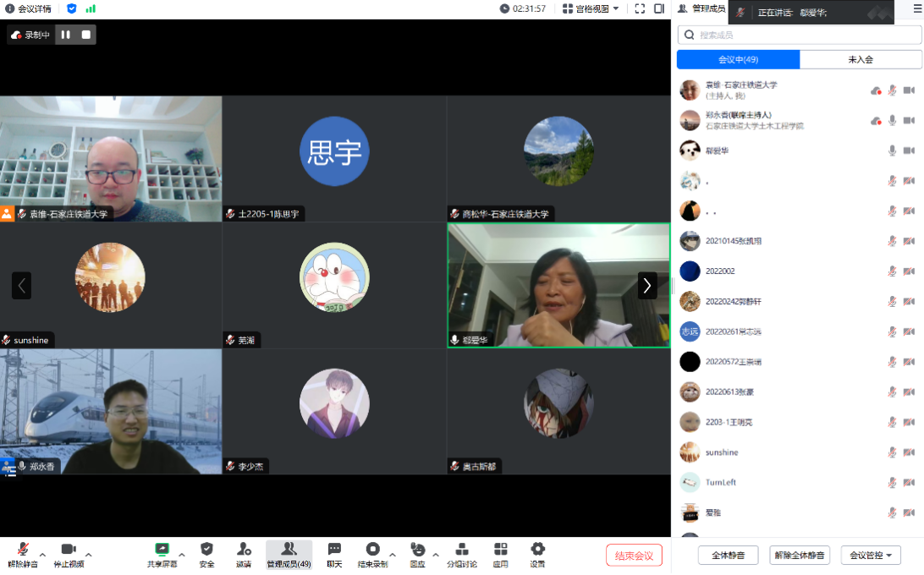Image resolution: width=924 pixels, height=575 pixels.
Task: Open the 宫格视图 layout dropdown
Action: [591, 8]
